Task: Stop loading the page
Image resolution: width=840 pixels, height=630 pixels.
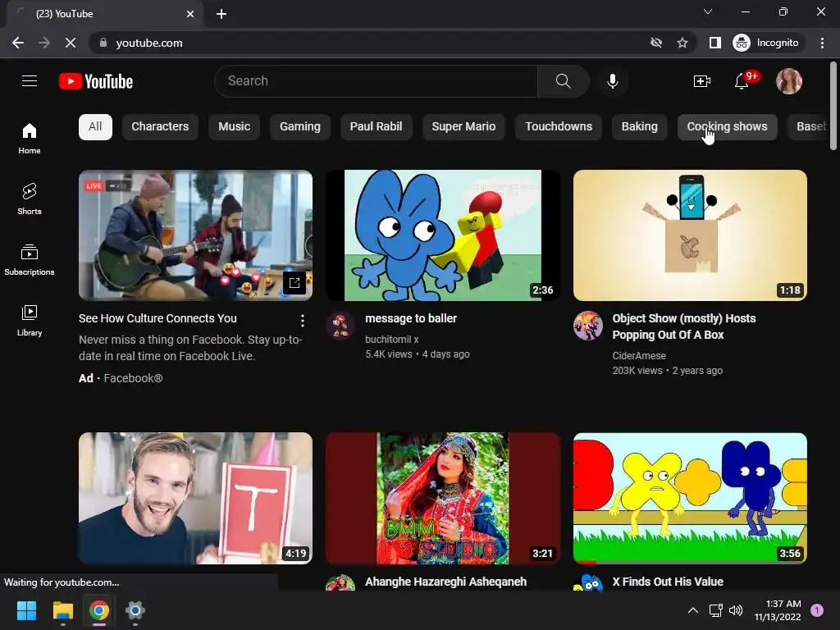Action: (71, 43)
